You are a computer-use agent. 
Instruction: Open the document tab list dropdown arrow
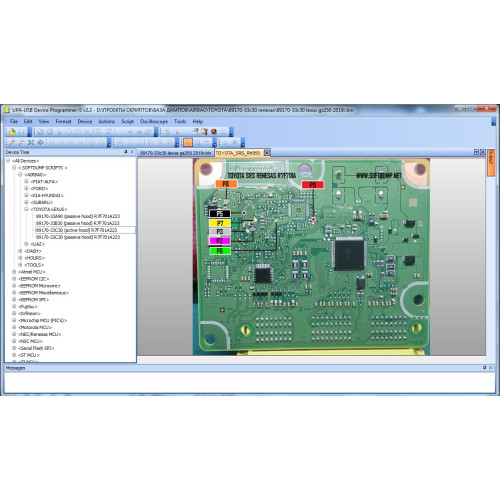pyautogui.click(x=476, y=152)
